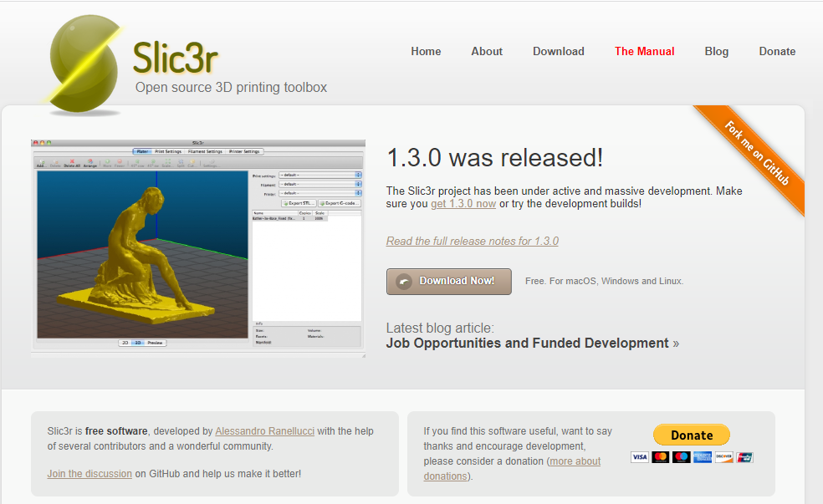The image size is (823, 504).
Task: Click the Maestro card icon
Action: tap(682, 457)
